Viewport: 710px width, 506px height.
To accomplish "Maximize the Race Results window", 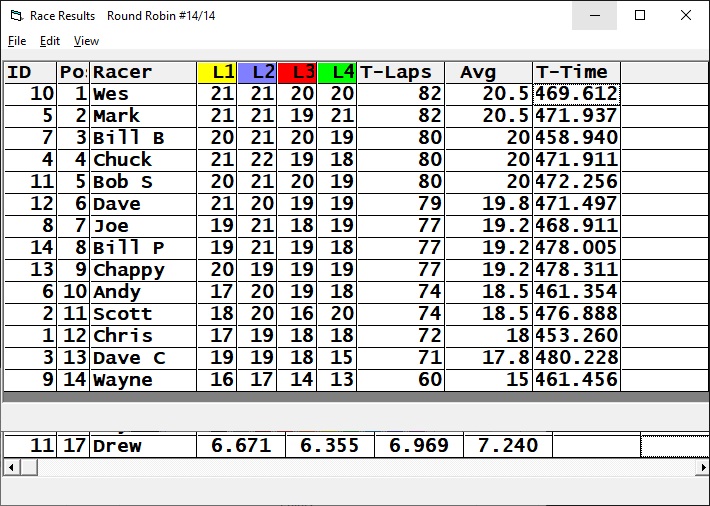I will [640, 15].
